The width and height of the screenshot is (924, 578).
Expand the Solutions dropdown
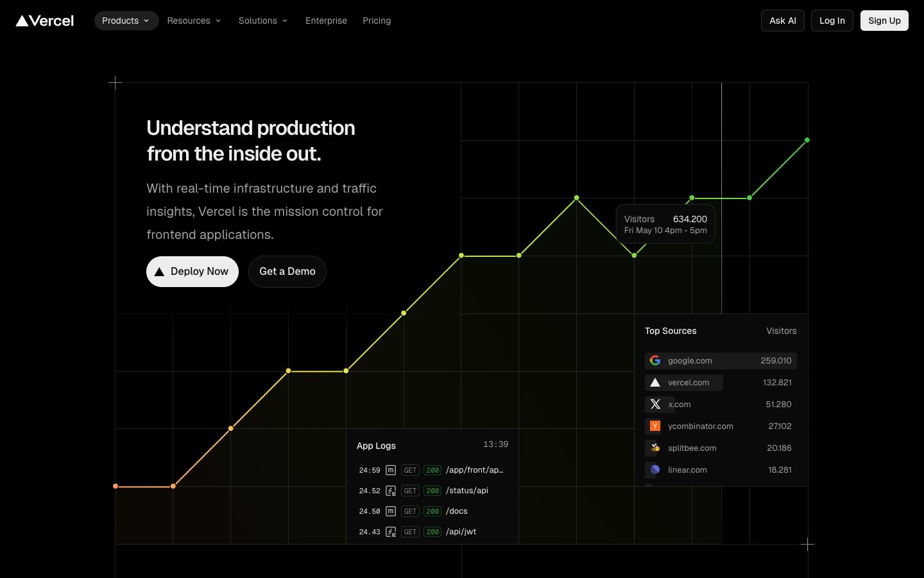point(263,21)
